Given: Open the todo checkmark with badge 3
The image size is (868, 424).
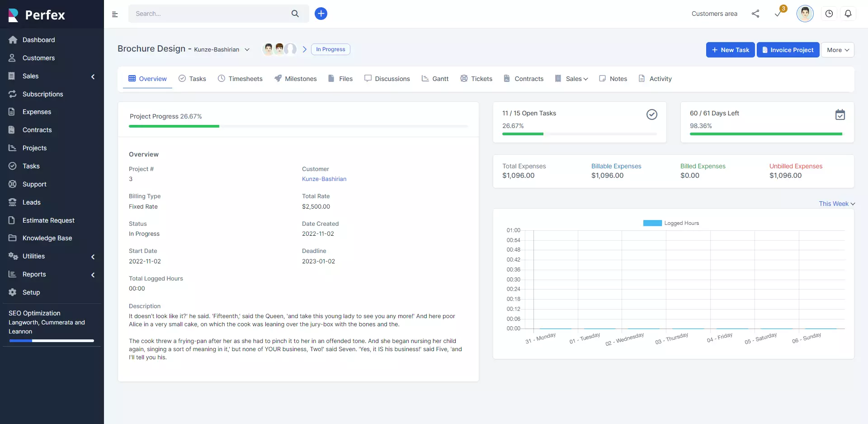Looking at the screenshot, I should pyautogui.click(x=779, y=13).
